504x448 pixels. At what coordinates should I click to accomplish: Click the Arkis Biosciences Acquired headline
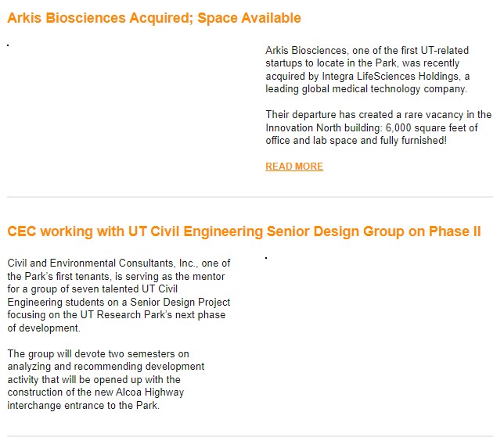[154, 18]
